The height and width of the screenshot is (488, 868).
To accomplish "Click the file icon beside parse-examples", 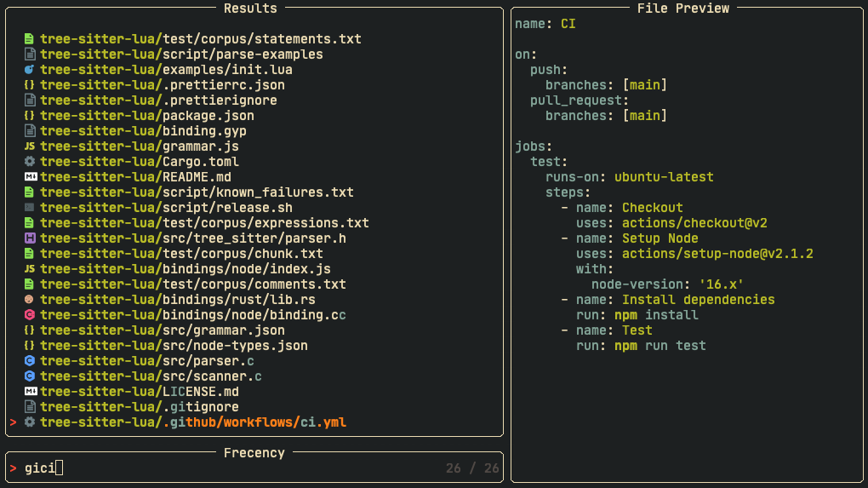I will click(x=29, y=55).
